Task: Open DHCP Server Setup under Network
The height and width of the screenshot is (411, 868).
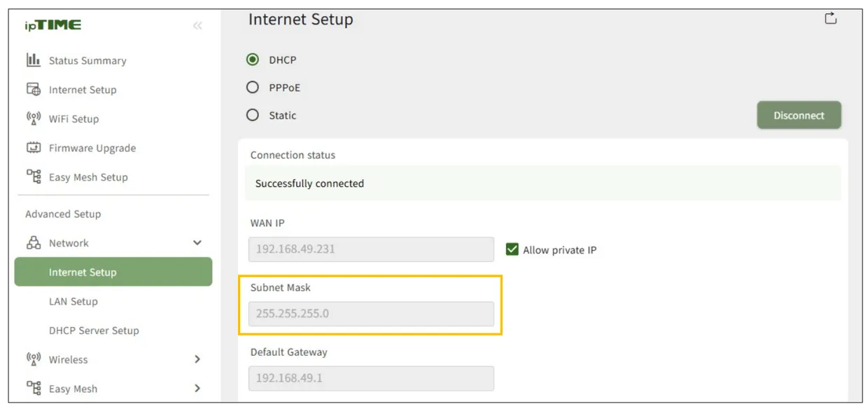Action: [x=94, y=331]
